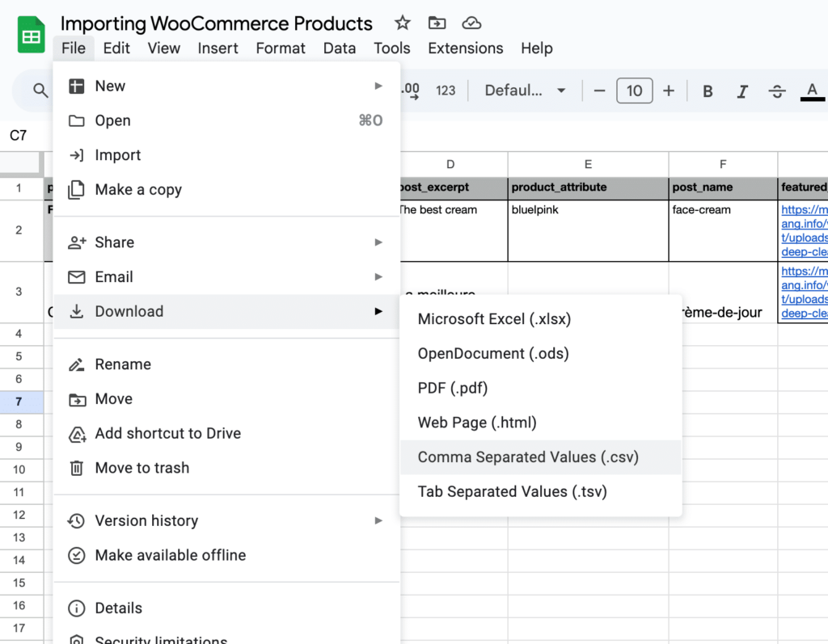Screen dimensions: 828x644
Task: Choose Import from the File menu
Action: pyautogui.click(x=226, y=155)
